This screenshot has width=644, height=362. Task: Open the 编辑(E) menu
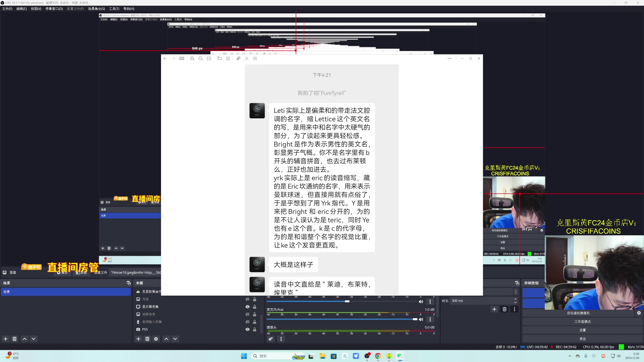21,9
